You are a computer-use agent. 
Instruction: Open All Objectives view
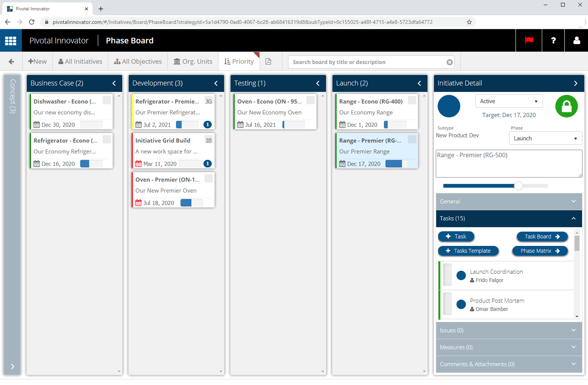click(138, 62)
